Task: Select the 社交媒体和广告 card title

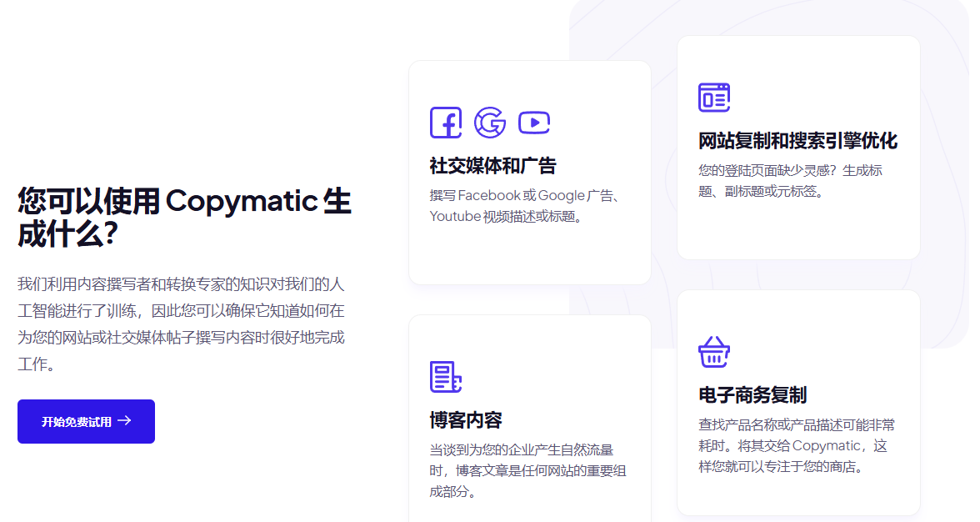Action: (492, 166)
